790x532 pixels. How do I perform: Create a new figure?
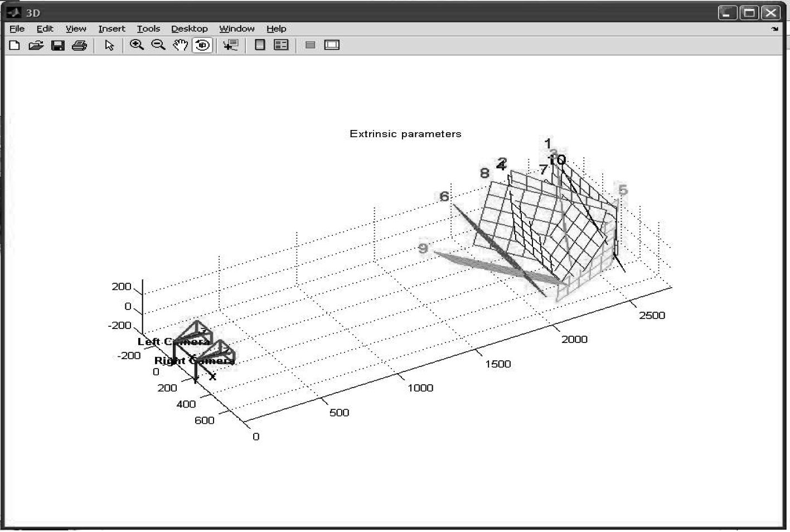click(14, 45)
